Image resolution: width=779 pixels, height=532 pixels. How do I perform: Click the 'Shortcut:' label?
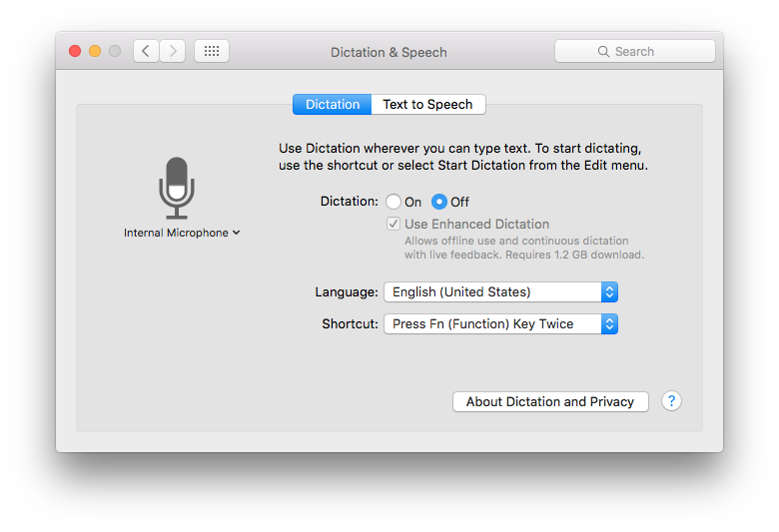(x=350, y=323)
